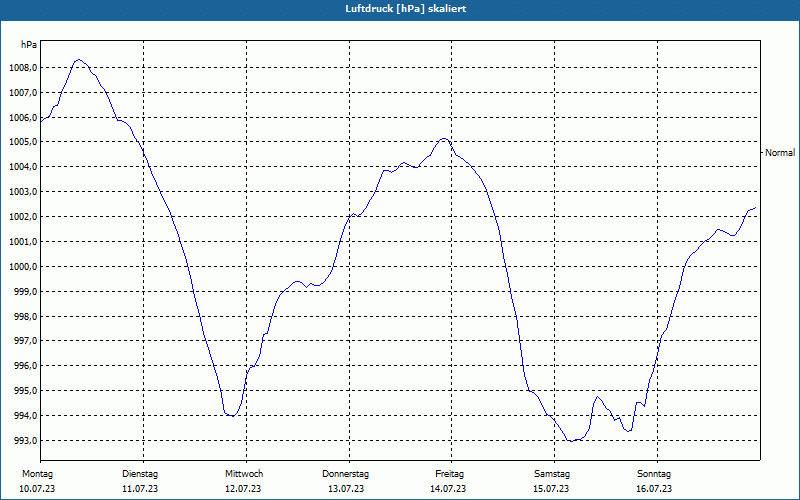Click the 1007,0 axis value

pyautogui.click(x=23, y=93)
